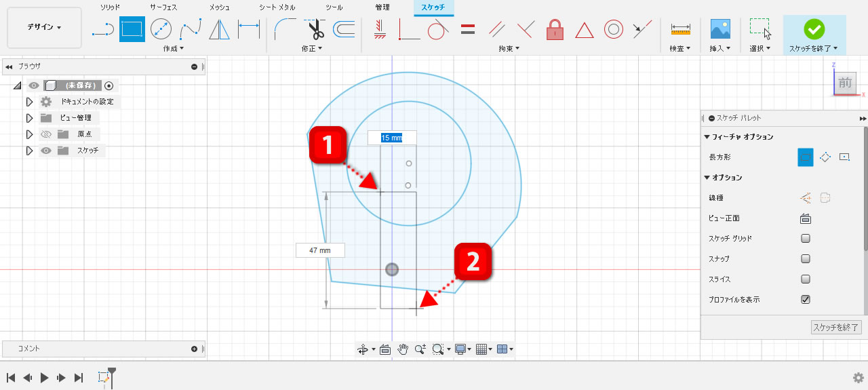Screen dimensions: 868x390
Task: Select the 2-point rectangle tool in toolbar
Action: tap(132, 29)
